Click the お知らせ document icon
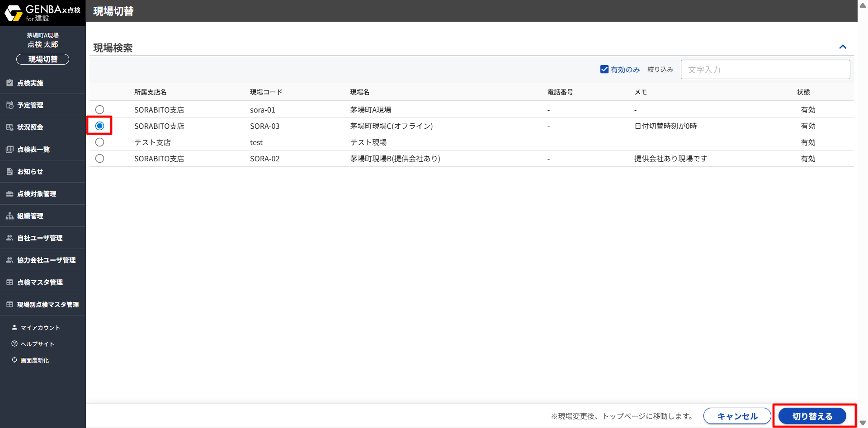Screen dimensions: 868x428 point(9,171)
